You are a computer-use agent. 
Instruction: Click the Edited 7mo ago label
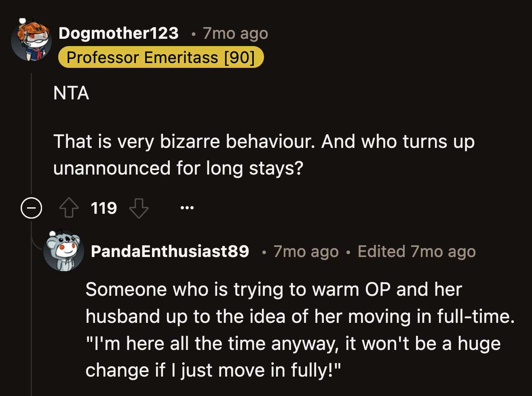click(416, 251)
